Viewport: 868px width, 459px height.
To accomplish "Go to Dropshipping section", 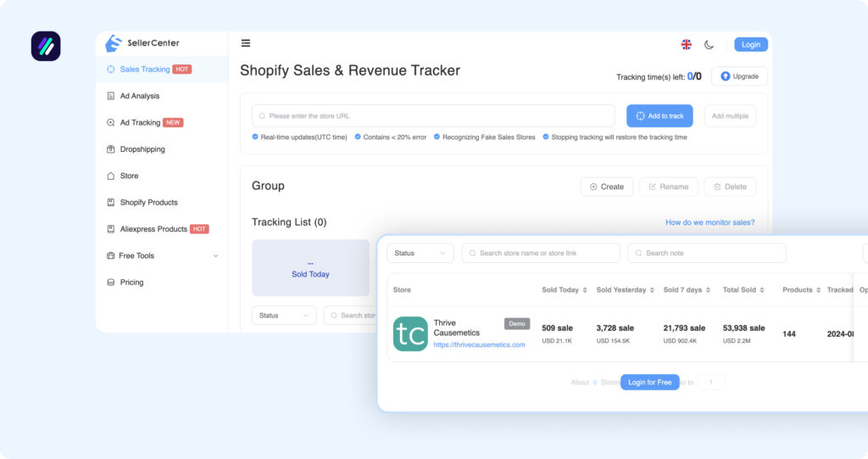I will [142, 149].
